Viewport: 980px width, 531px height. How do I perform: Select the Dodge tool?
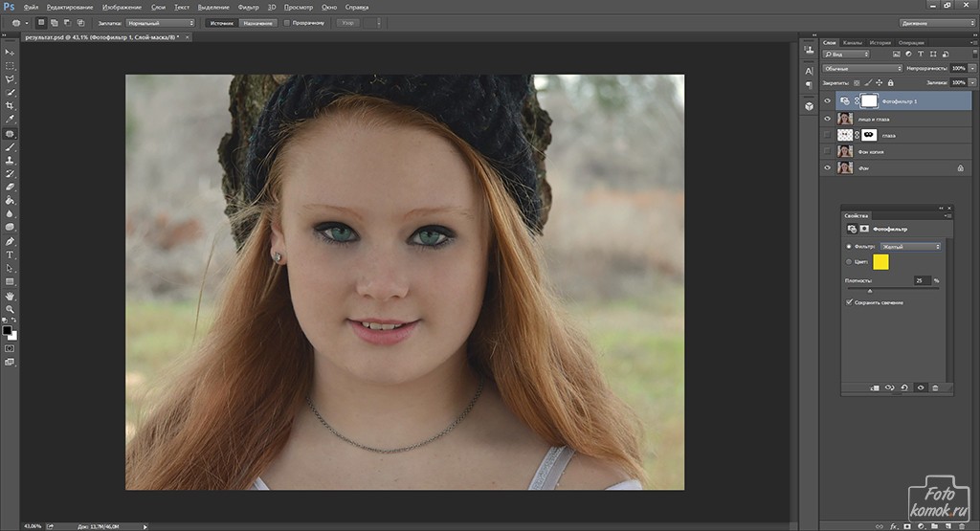pyautogui.click(x=10, y=228)
